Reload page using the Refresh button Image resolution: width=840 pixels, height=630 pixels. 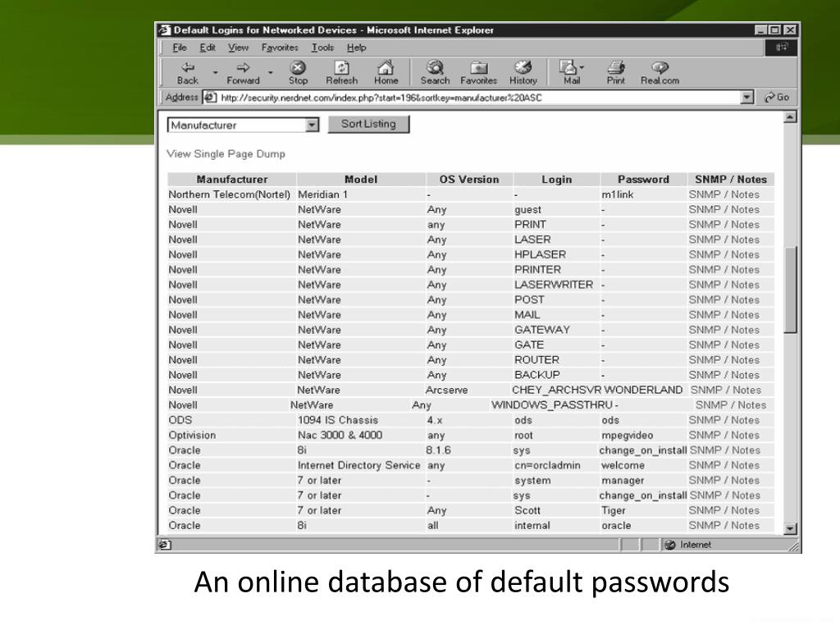tap(342, 73)
